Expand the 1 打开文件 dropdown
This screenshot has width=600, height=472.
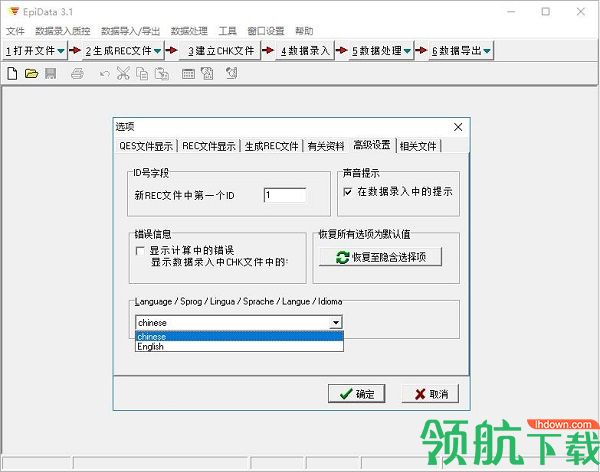tap(61, 51)
